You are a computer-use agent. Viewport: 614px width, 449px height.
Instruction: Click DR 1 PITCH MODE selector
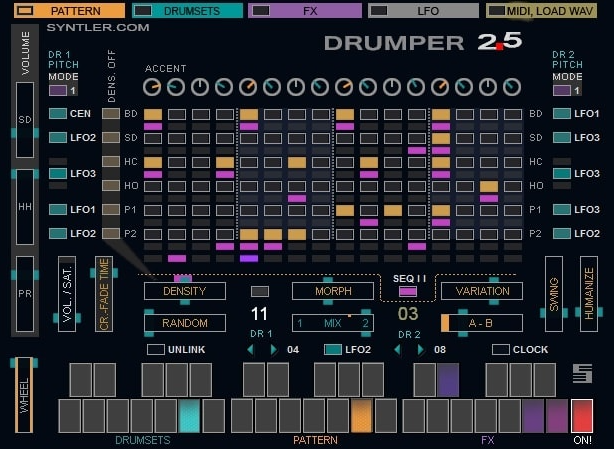58,90
